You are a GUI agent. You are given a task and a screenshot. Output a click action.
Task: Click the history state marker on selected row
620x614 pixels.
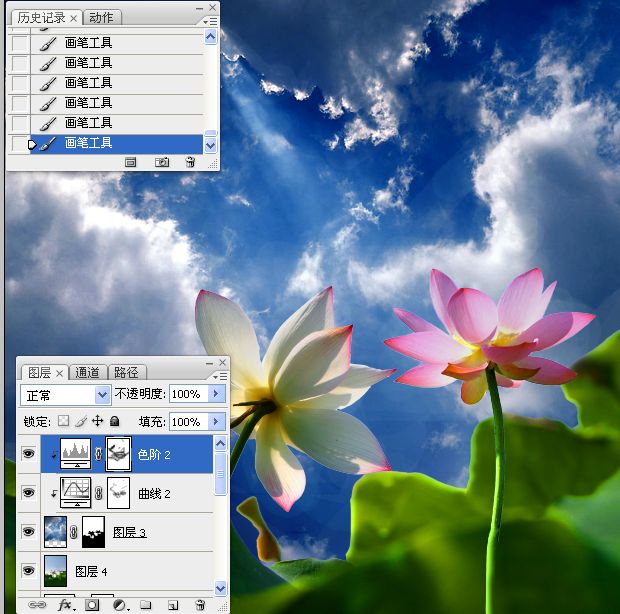(32, 144)
